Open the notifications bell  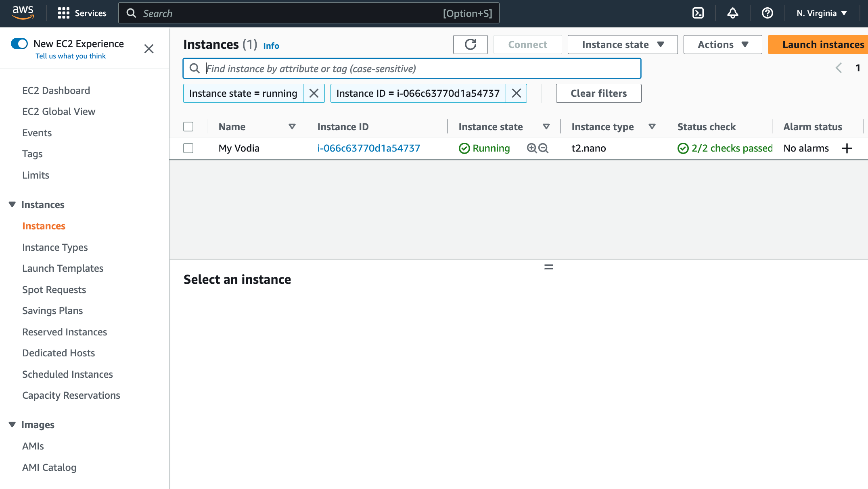pos(733,13)
